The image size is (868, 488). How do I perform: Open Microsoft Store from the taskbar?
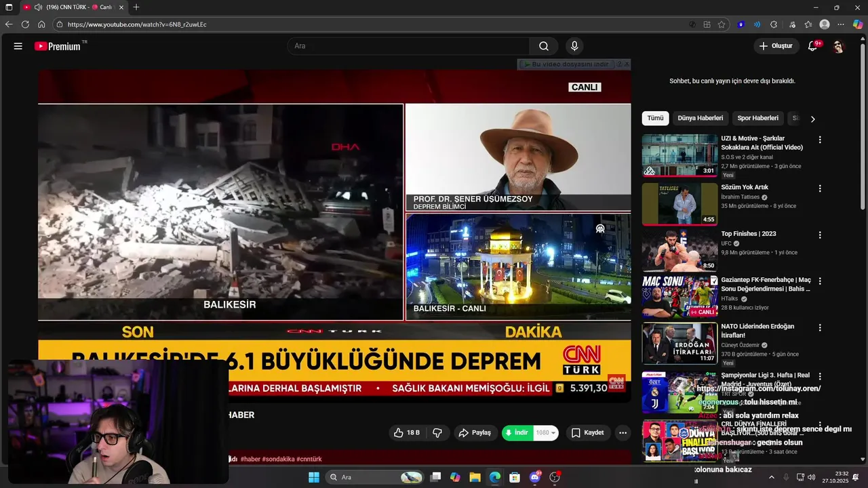coord(515,477)
